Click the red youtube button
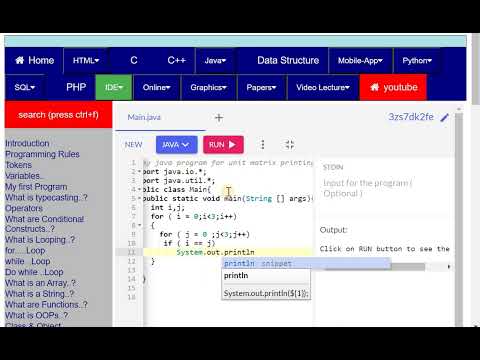 pyautogui.click(x=393, y=87)
